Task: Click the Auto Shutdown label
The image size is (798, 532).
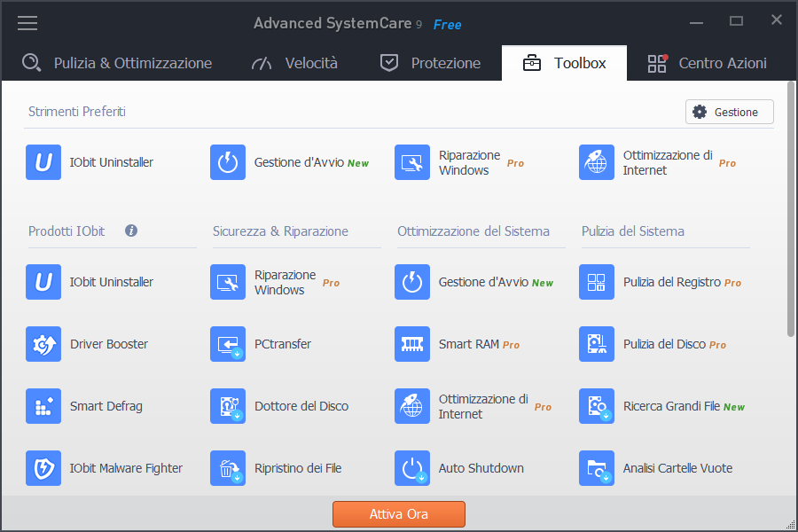Action: click(x=481, y=468)
